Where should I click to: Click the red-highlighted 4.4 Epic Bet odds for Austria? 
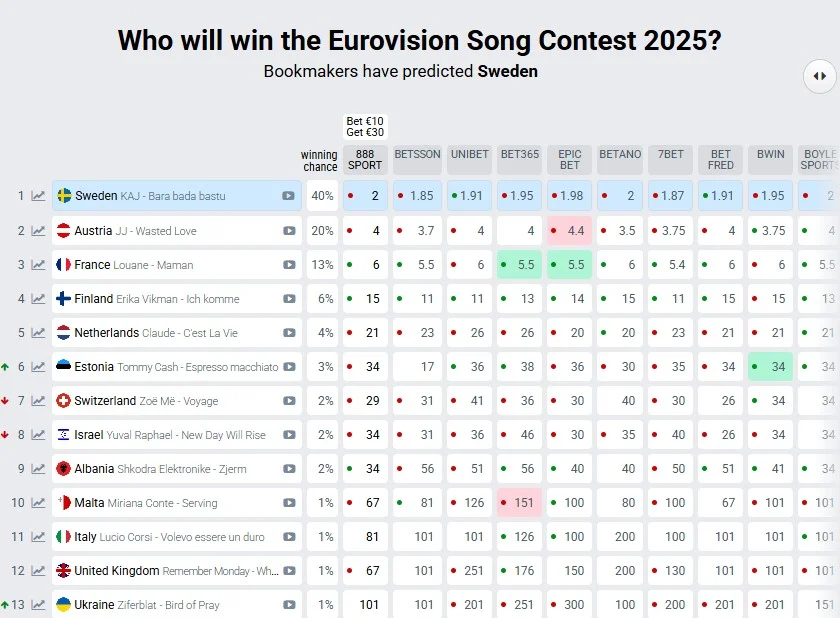click(x=570, y=231)
